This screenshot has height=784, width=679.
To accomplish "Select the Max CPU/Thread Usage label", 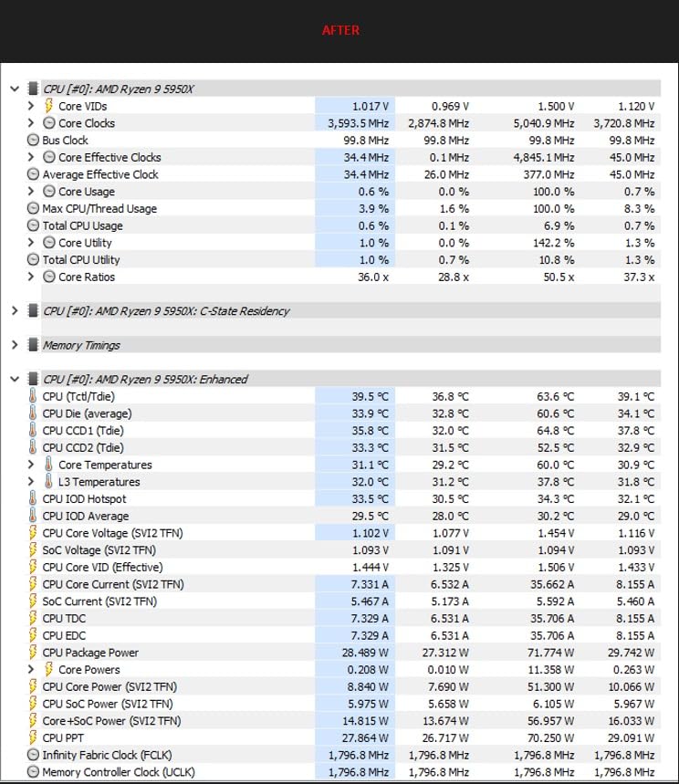I will (x=99, y=208).
